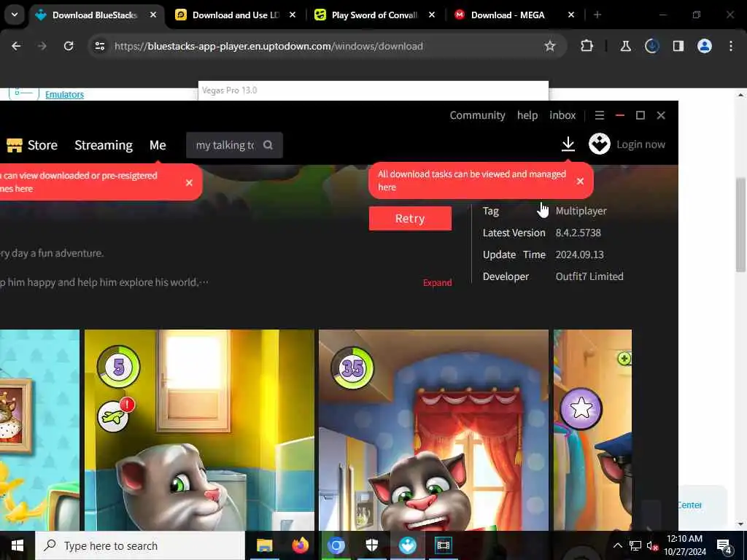The height and width of the screenshot is (560, 747).
Task: Click the Type here to search box
Action: pos(140,545)
